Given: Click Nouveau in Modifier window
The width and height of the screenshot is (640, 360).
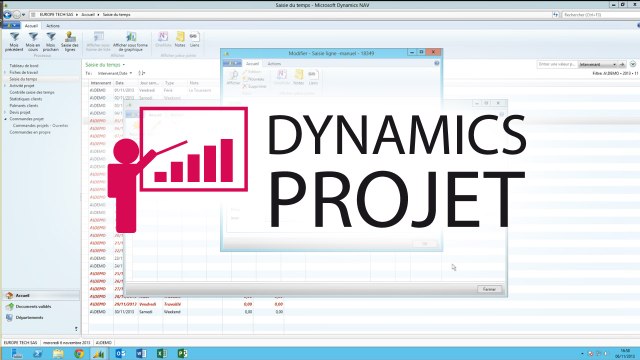Looking at the screenshot, I should pyautogui.click(x=253, y=79).
